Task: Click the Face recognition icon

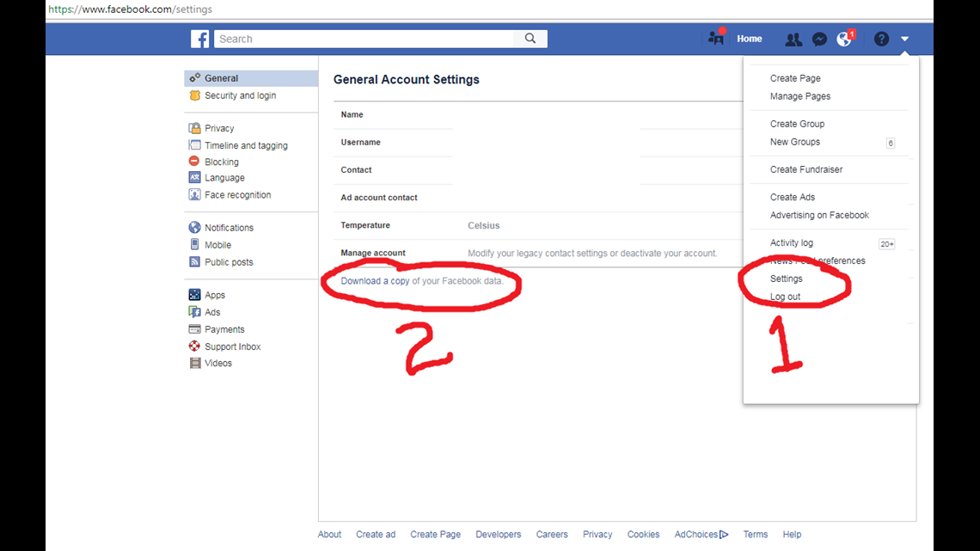Action: 195,194
